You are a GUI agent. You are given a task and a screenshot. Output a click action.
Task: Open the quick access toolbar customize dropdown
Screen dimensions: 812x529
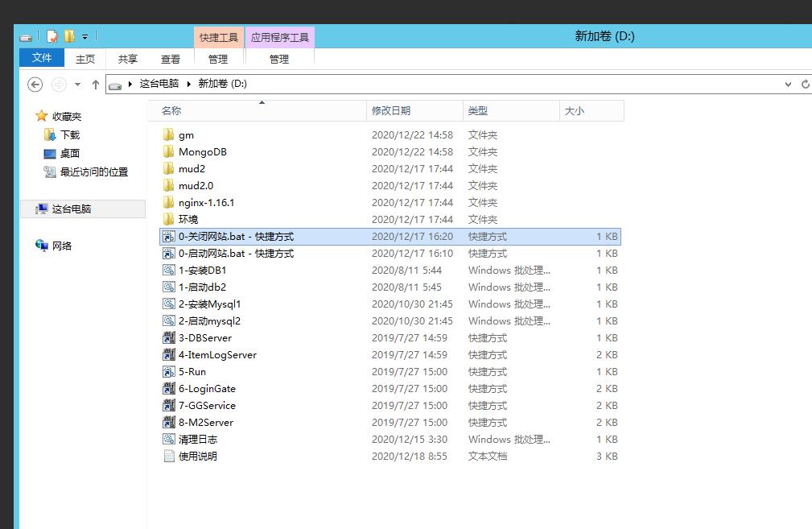click(85, 37)
